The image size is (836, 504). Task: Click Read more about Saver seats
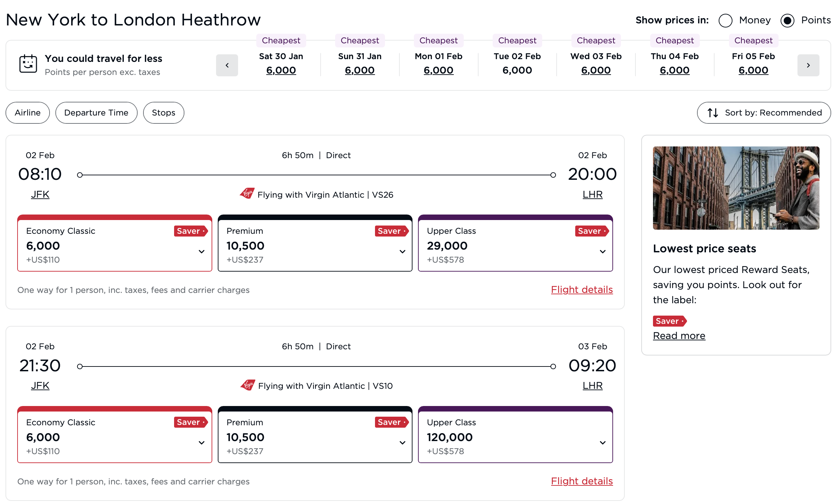(x=679, y=336)
